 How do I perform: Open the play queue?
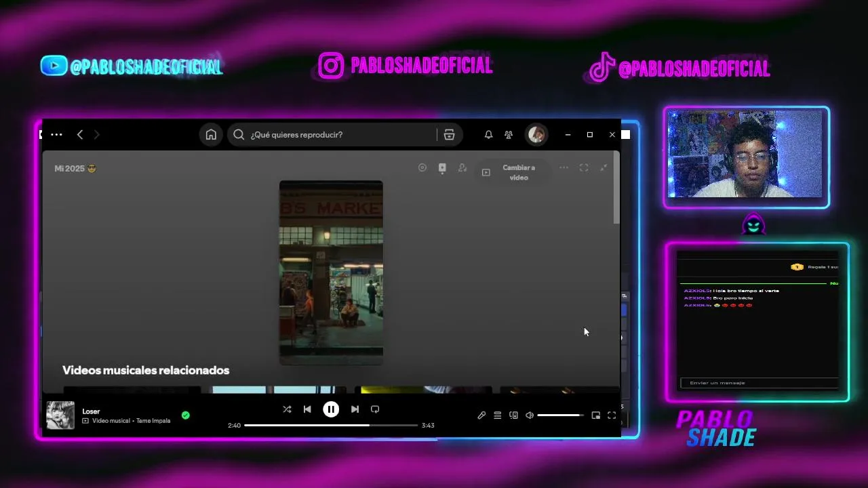pyautogui.click(x=498, y=415)
